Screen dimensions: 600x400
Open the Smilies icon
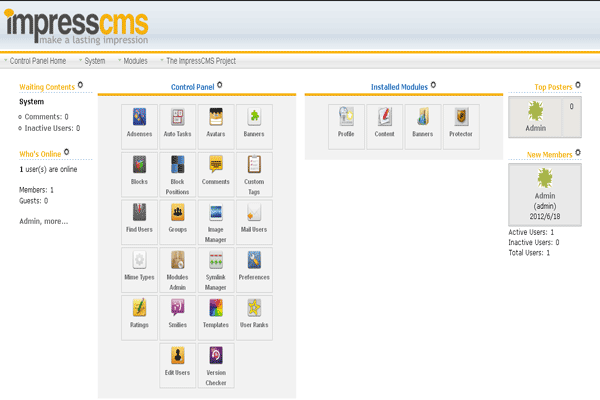click(x=178, y=318)
